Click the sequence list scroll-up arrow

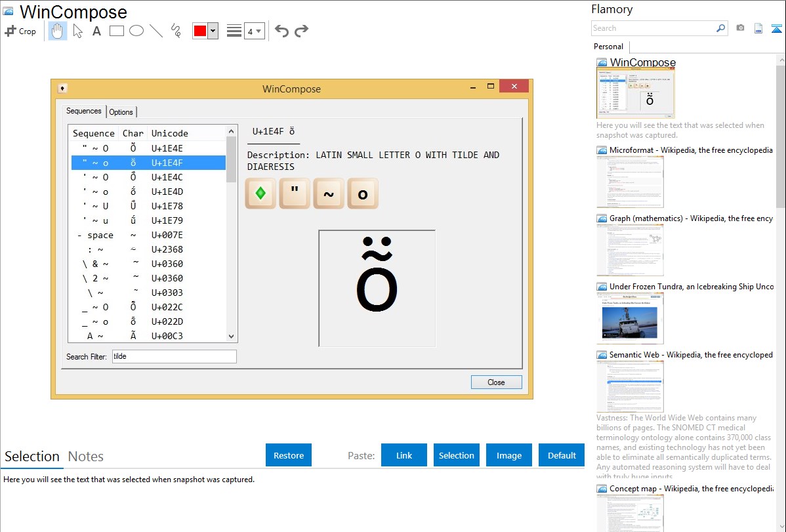pyautogui.click(x=231, y=131)
